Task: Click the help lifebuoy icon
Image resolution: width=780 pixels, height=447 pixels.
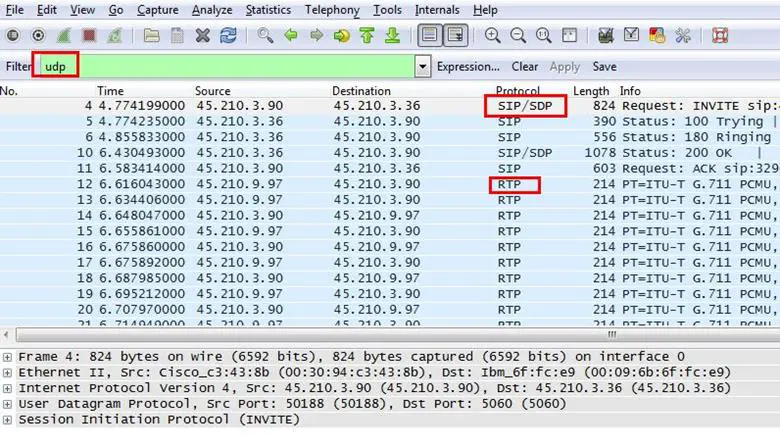Action: (721, 36)
